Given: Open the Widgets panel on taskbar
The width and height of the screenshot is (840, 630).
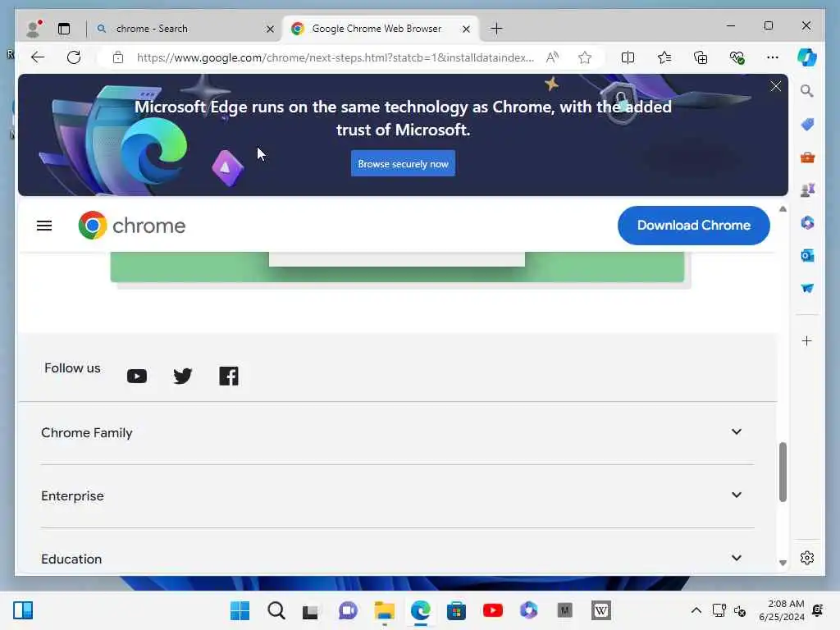Looking at the screenshot, I should pos(23,610).
